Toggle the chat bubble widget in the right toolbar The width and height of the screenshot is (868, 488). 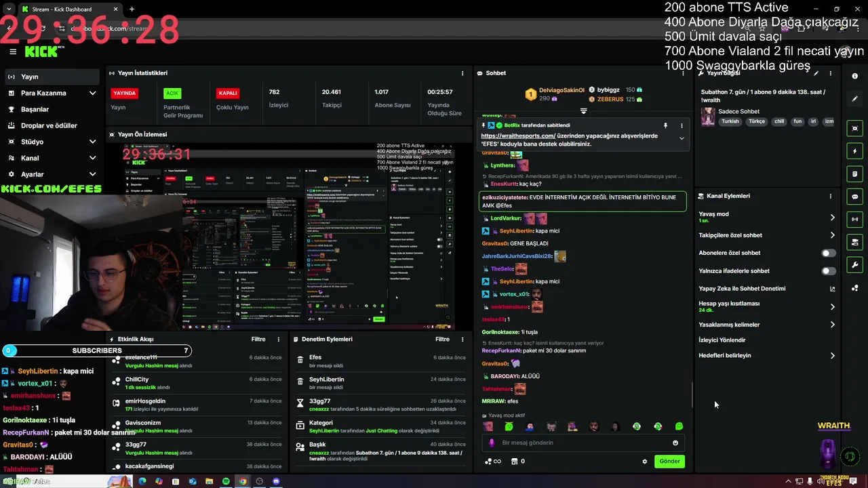coord(855,197)
